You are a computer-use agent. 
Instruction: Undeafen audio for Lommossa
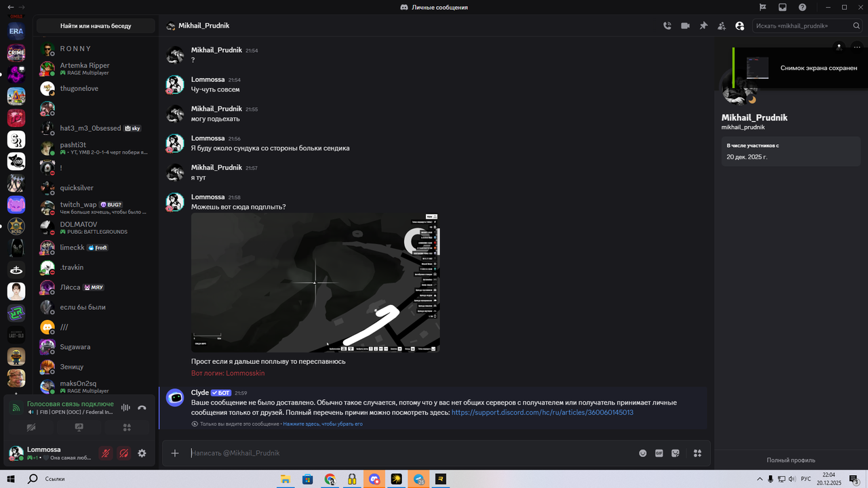pyautogui.click(x=123, y=453)
